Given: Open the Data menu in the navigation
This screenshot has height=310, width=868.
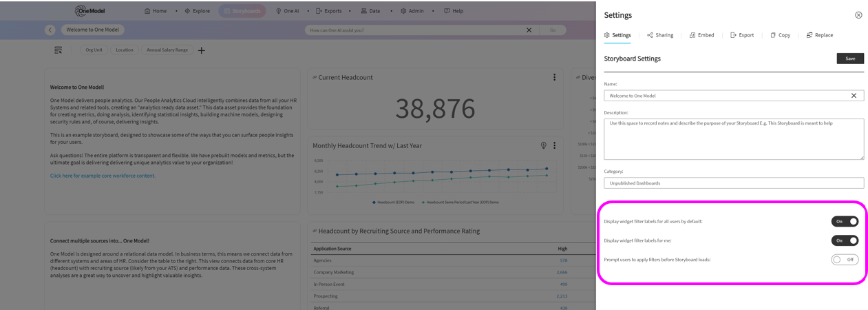Looking at the screenshot, I should coord(370,11).
